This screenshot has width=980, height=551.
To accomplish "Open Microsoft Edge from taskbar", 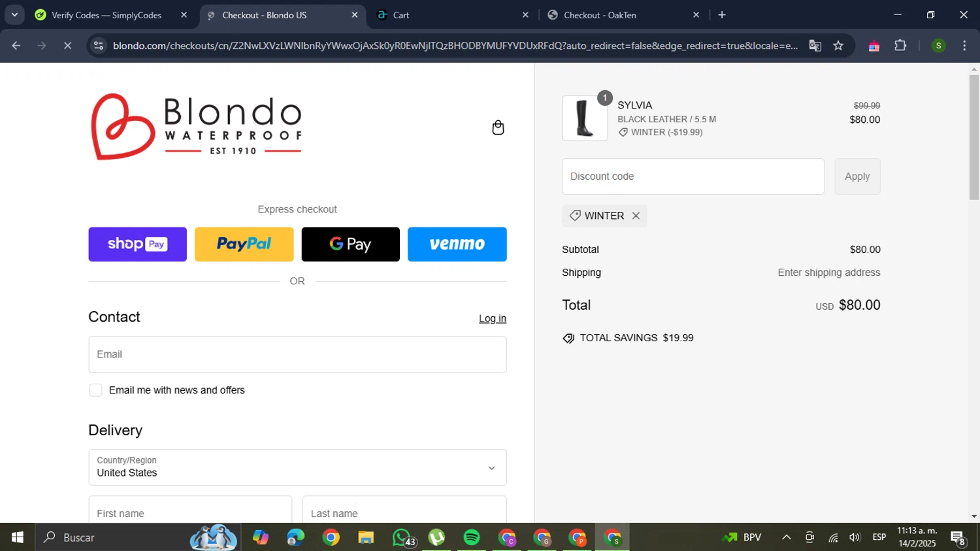I will coord(295,537).
